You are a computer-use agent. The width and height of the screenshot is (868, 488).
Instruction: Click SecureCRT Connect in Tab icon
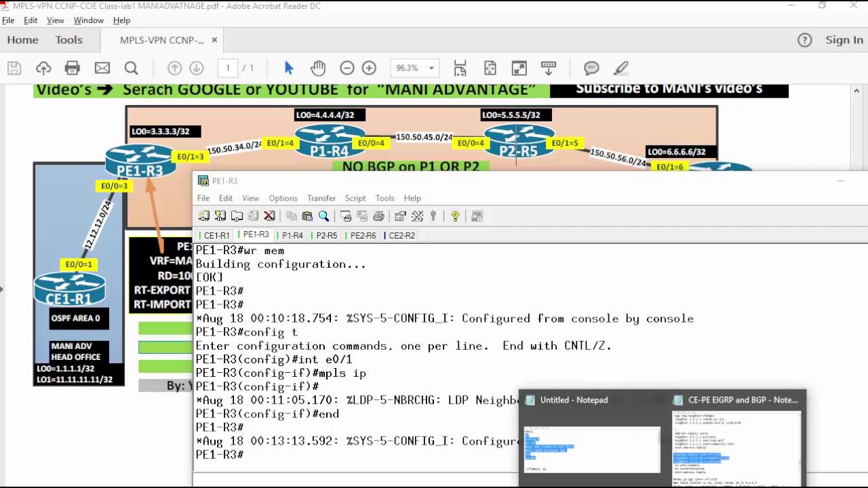point(237,216)
